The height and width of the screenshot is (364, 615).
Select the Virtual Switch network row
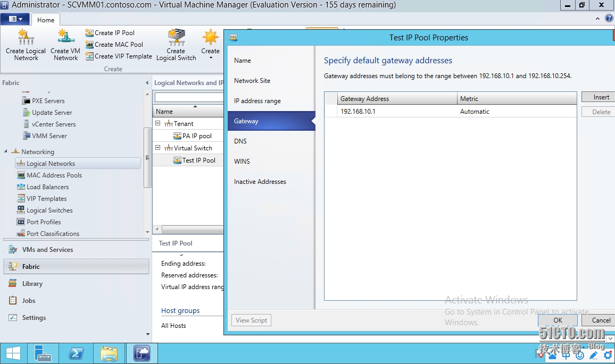tap(188, 148)
